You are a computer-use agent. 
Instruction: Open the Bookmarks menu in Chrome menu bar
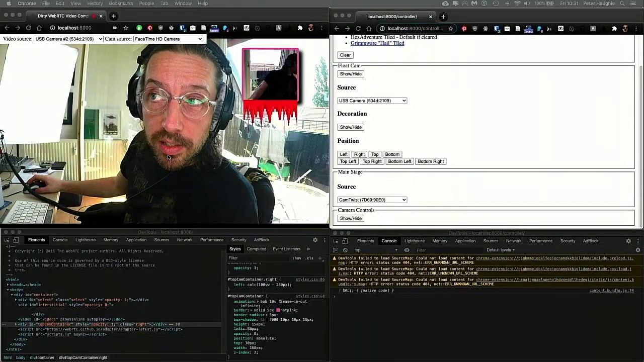click(x=121, y=4)
